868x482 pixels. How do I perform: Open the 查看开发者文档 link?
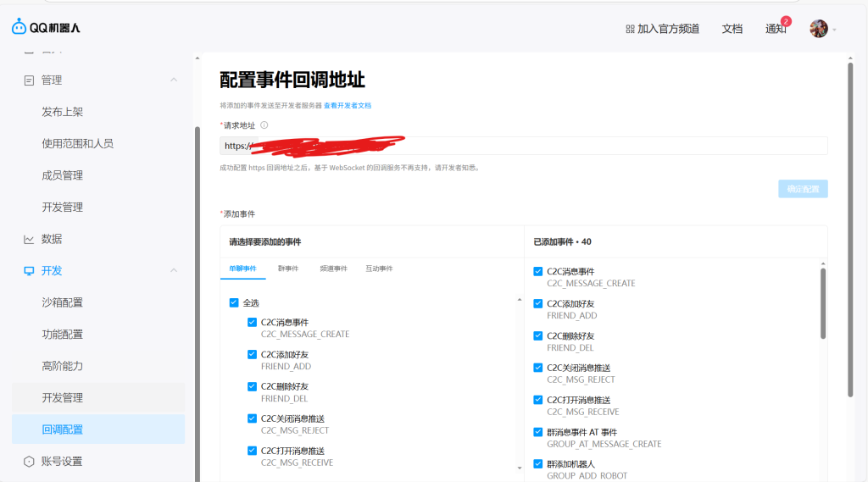tap(348, 106)
